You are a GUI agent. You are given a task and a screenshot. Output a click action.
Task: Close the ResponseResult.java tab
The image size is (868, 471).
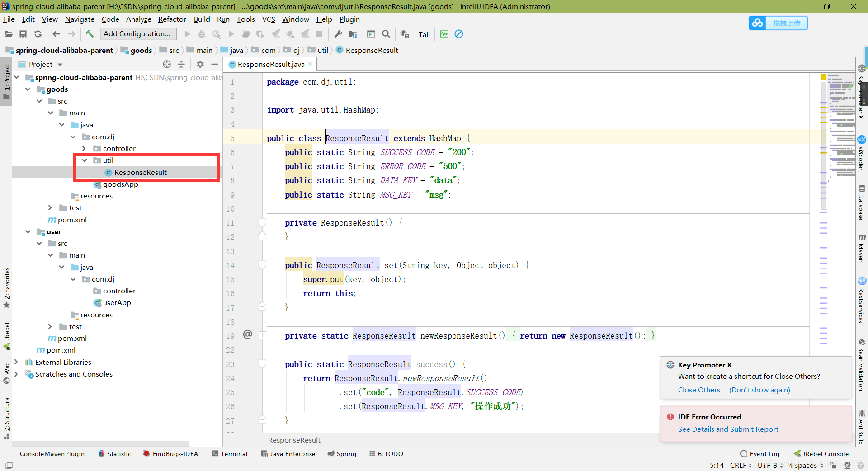click(310, 64)
